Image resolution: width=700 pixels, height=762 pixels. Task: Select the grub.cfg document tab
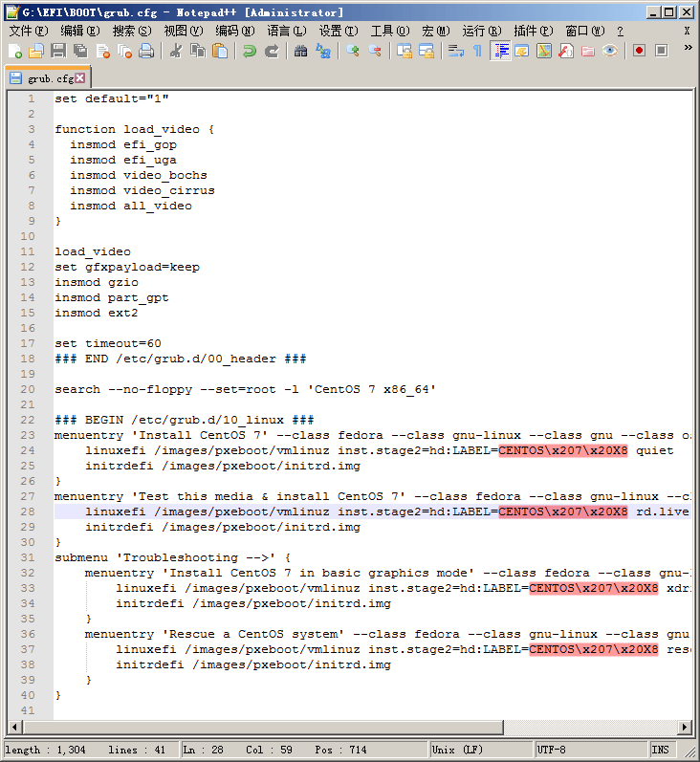[x=46, y=78]
